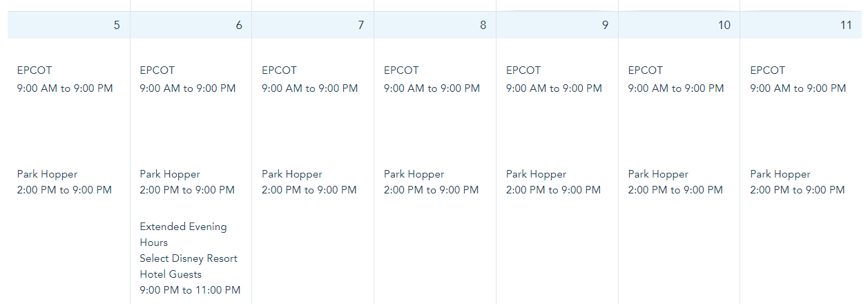Pick day 9 in the calendar header
Image resolution: width=868 pixels, height=304 pixels.
pyautogui.click(x=605, y=26)
